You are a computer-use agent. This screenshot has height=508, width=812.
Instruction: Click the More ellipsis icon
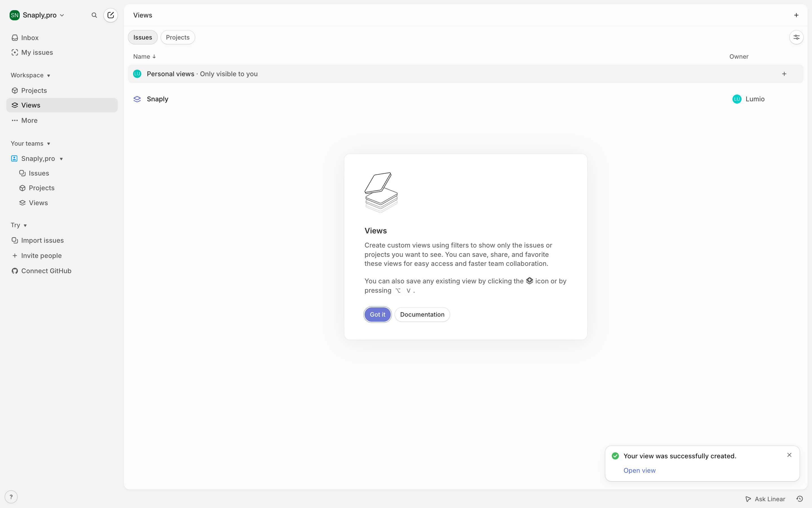15,120
